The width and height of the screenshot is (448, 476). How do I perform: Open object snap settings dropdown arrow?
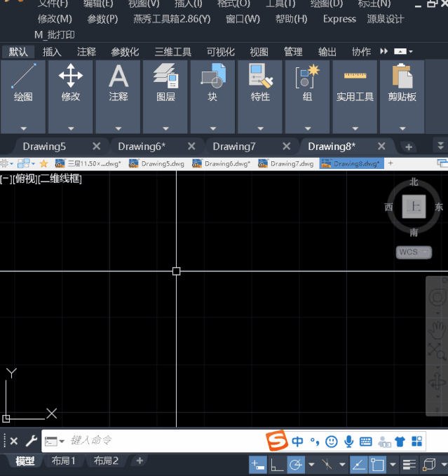[x=393, y=465]
